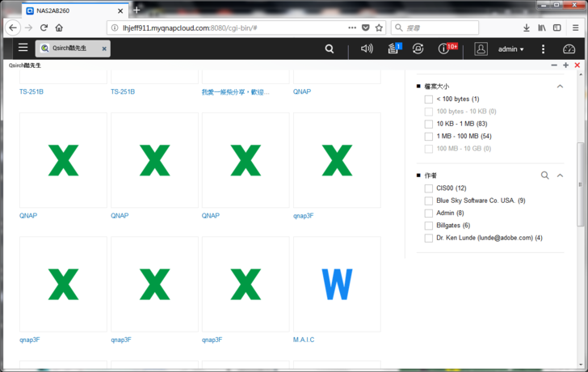Check the 'Blue Sky Software Co. USA' author filter
Image resolution: width=588 pixels, height=372 pixels.
(x=429, y=201)
